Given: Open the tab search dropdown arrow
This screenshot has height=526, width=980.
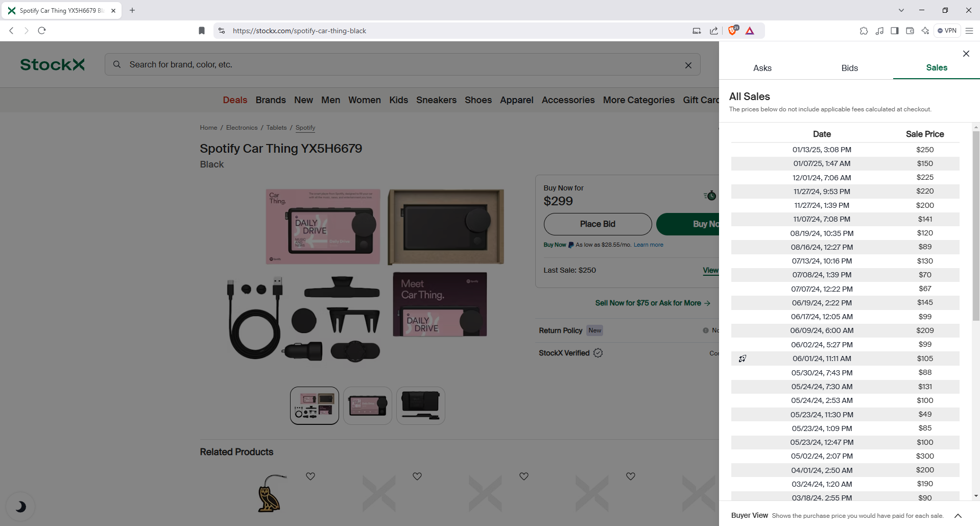Looking at the screenshot, I should click(901, 10).
